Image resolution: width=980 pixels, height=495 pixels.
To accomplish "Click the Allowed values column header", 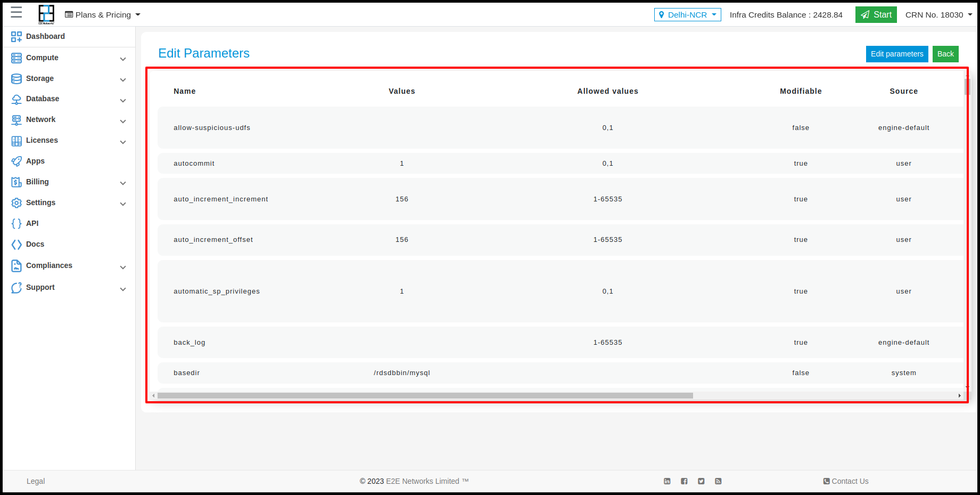I will click(608, 91).
